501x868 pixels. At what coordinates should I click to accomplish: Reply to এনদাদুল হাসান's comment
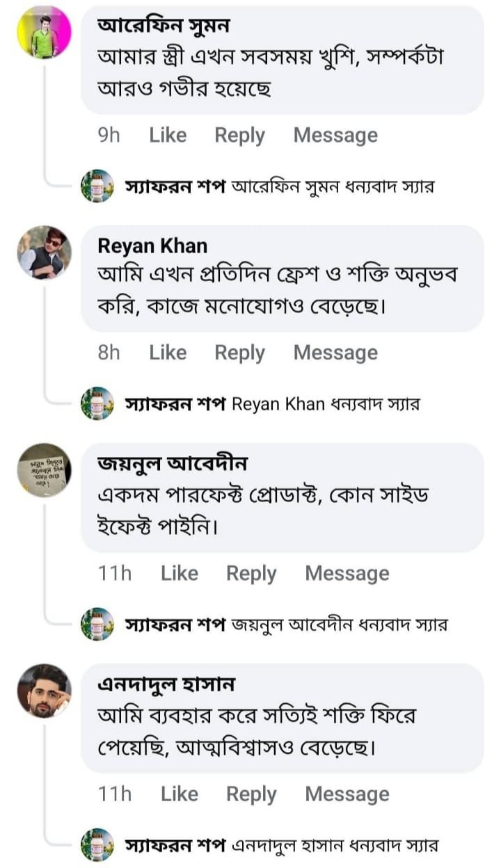pyautogui.click(x=251, y=794)
